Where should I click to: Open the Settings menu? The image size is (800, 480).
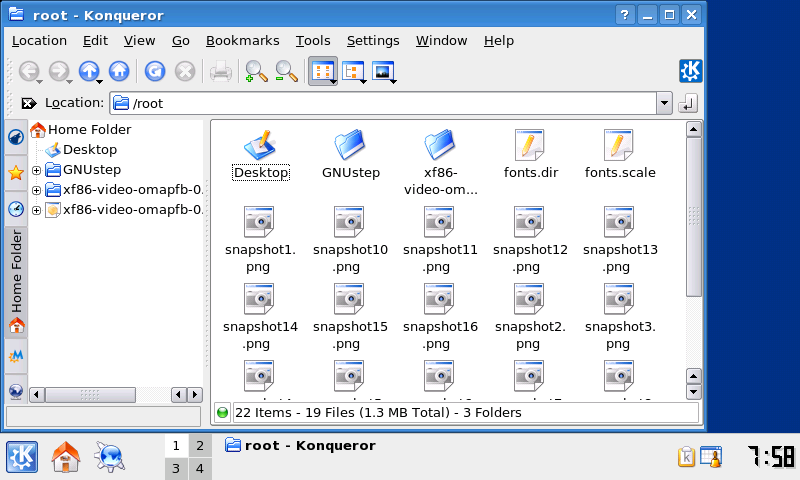pos(372,41)
